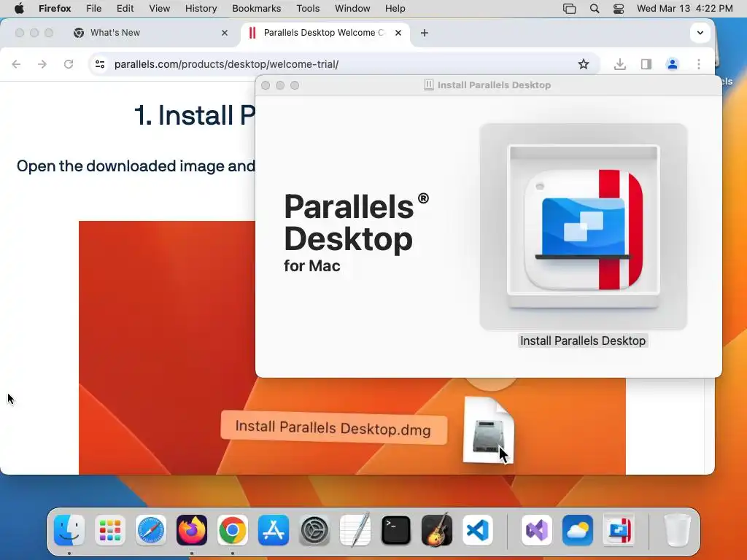Open the Apple menu
Viewport: 747px width, 560px height.
19,8
